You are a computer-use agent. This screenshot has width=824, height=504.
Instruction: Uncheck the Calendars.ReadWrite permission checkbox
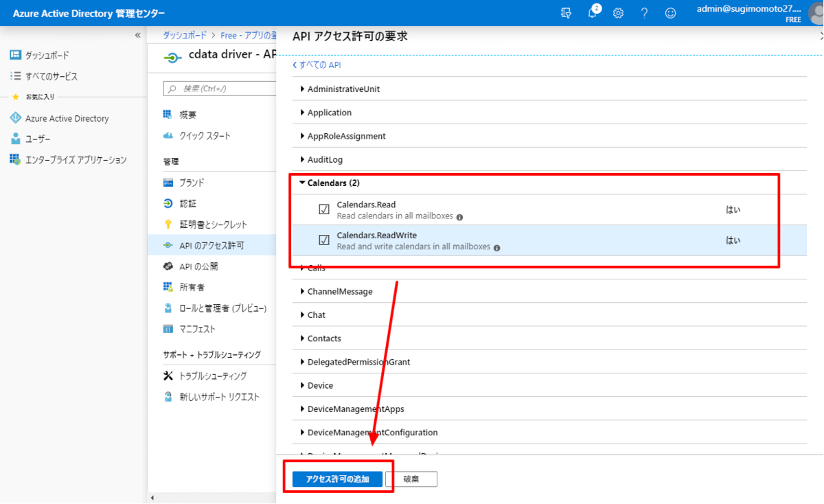pos(324,240)
